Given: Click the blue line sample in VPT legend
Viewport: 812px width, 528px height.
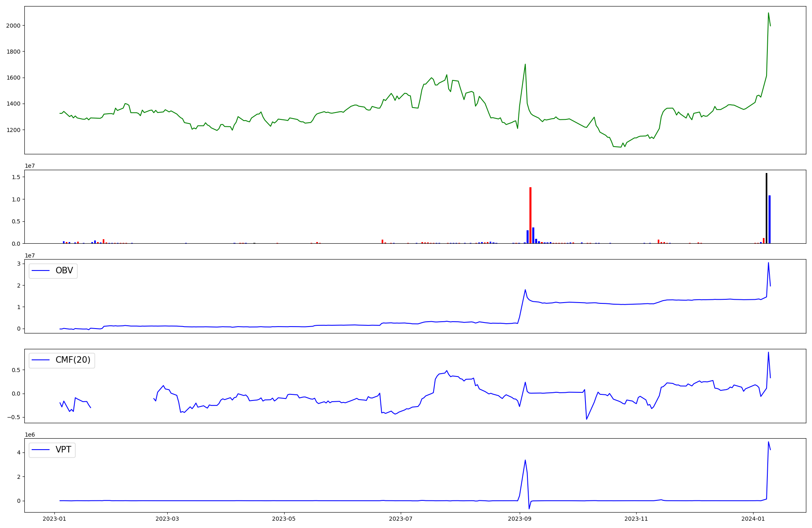Looking at the screenshot, I should [x=41, y=450].
